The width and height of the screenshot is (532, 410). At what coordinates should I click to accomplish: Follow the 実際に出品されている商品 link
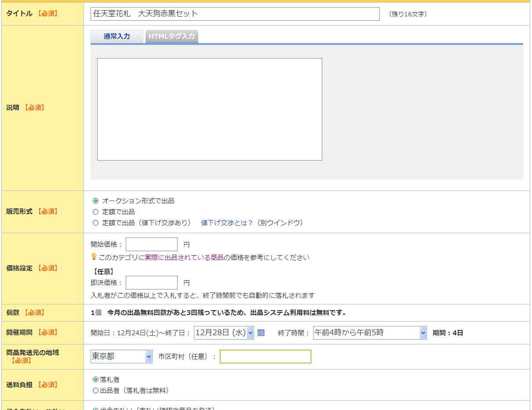coord(184,257)
